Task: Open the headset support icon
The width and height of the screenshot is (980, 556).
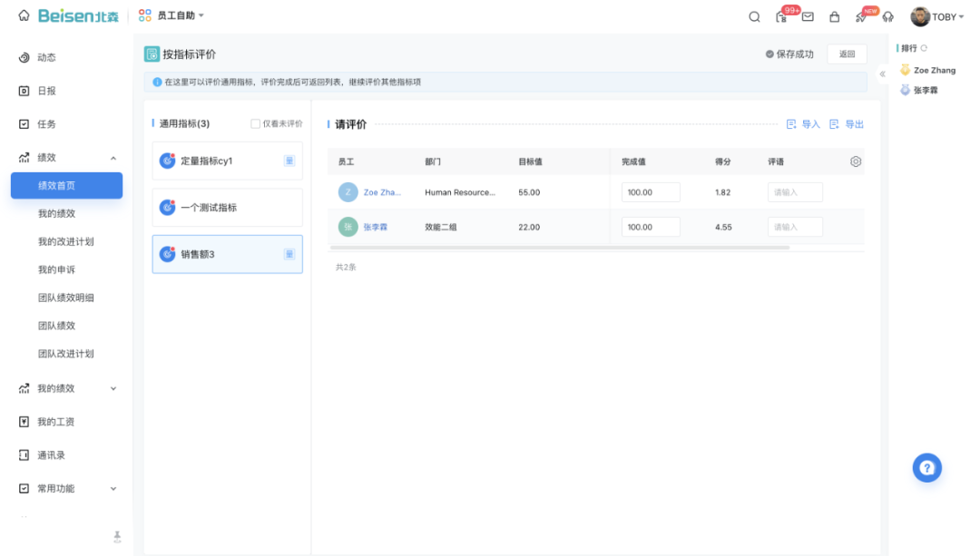Action: 887,17
